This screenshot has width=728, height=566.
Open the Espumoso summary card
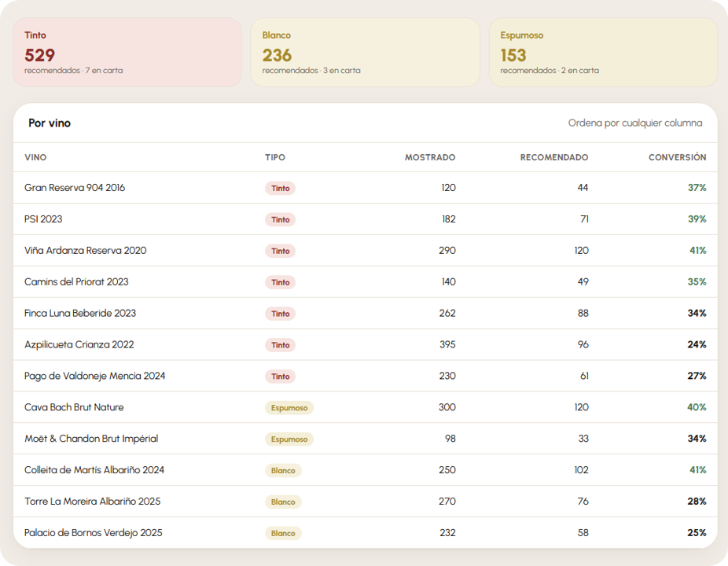tap(603, 53)
